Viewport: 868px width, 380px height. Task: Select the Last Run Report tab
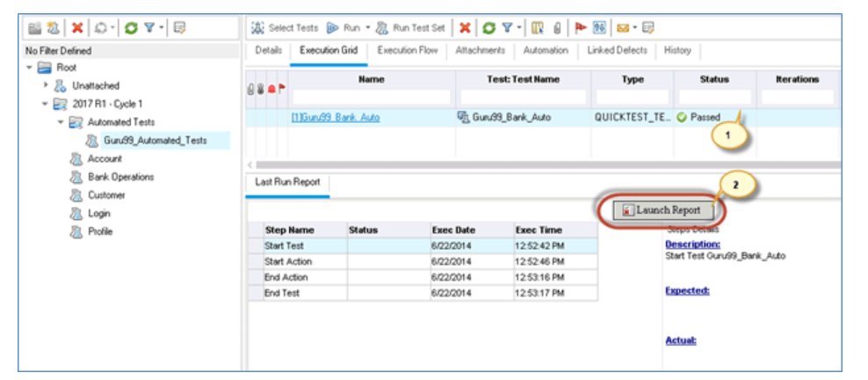(287, 182)
